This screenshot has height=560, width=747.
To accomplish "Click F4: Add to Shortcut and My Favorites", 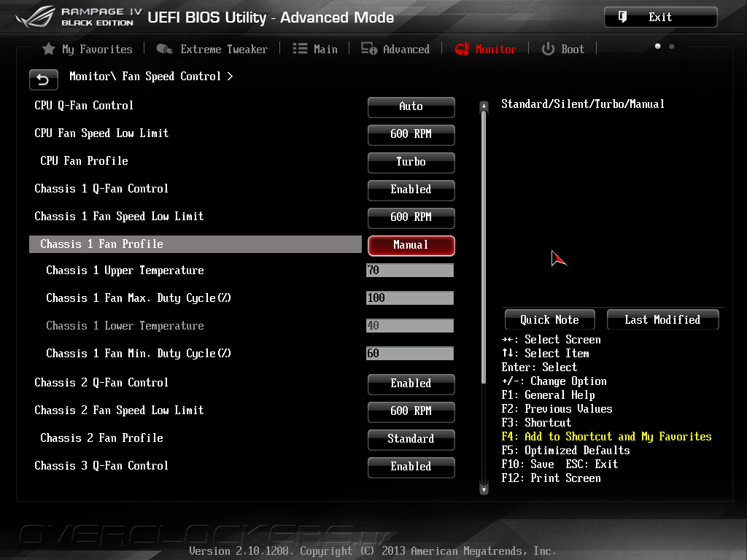I will [606, 437].
